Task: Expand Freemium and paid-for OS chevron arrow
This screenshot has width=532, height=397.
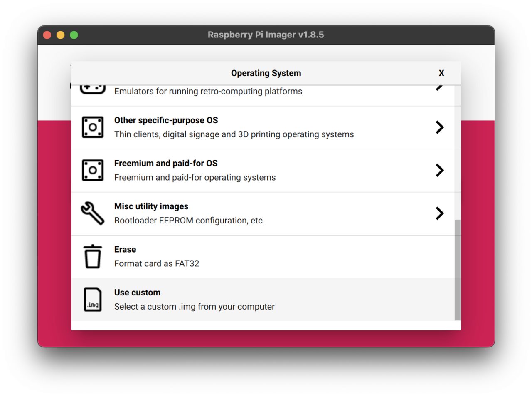Action: click(x=439, y=170)
